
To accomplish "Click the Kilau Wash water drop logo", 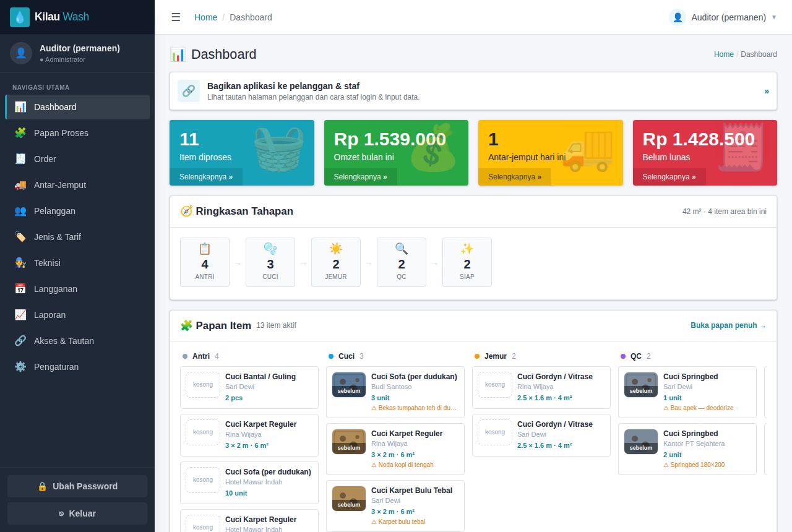I will coord(20,17).
